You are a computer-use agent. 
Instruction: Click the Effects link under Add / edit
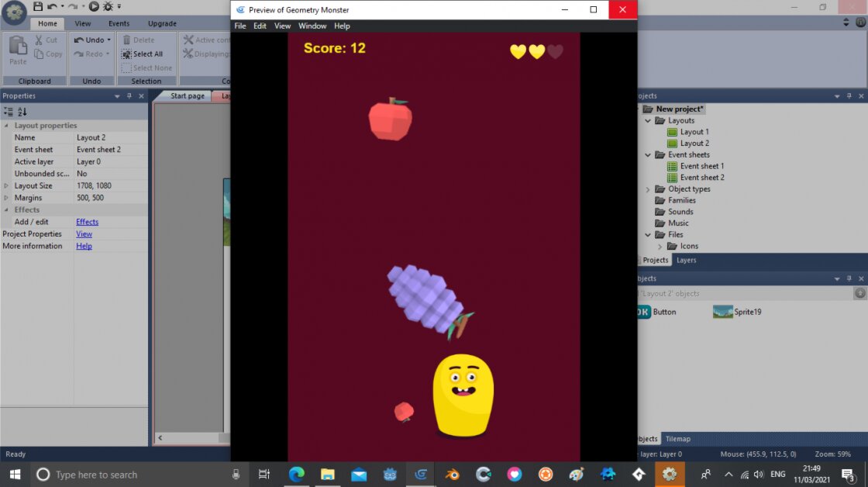coord(87,221)
